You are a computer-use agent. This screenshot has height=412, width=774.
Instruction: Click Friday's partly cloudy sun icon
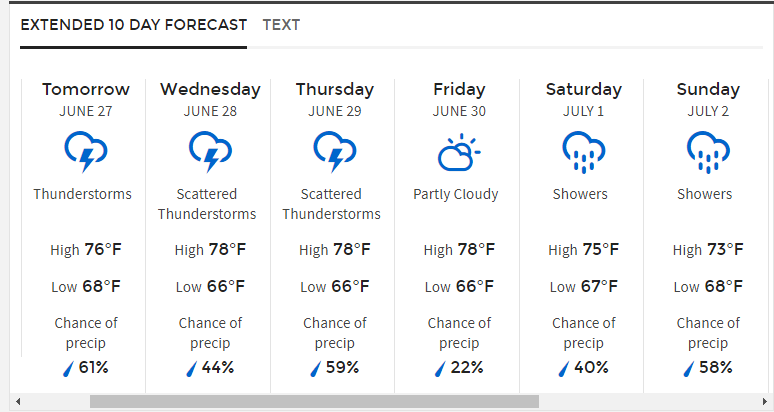tap(459, 152)
